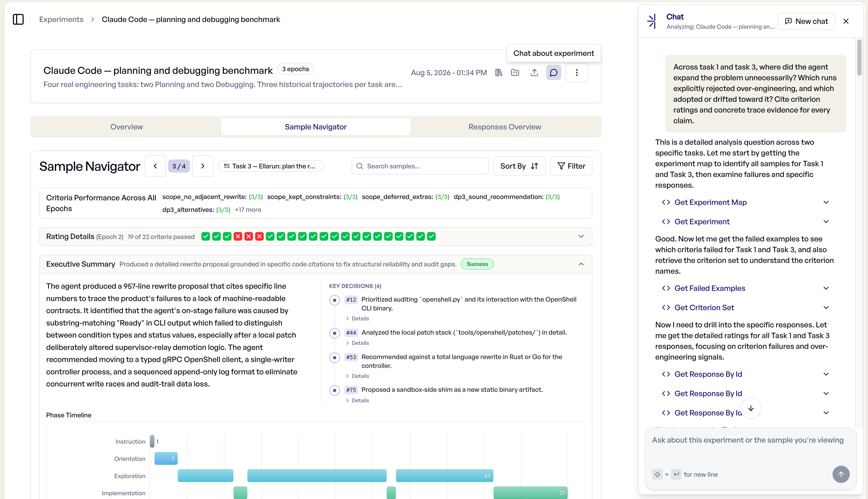Expand Details under decision #53
Viewport: 868px width, 499px height.
point(357,376)
